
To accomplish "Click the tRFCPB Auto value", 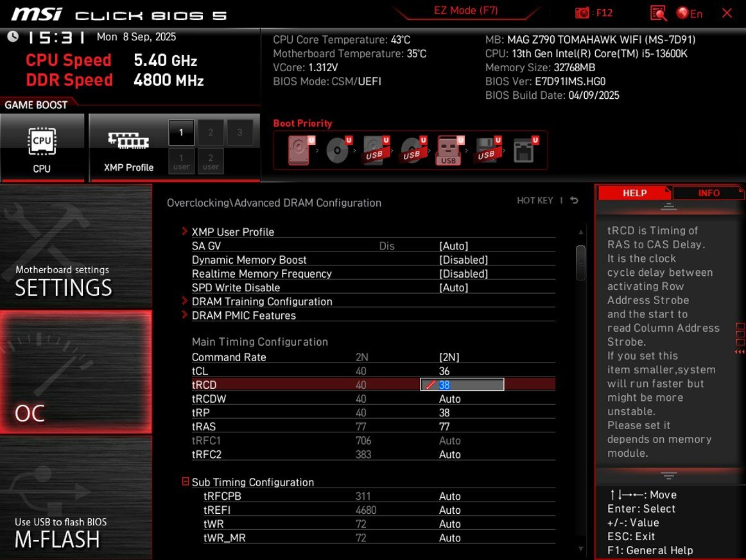I will (449, 496).
